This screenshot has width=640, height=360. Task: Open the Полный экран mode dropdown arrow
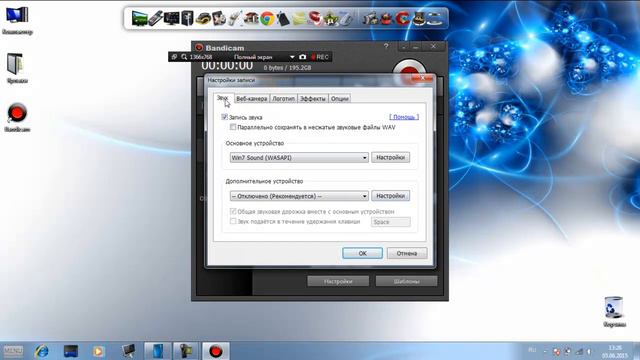point(292,57)
